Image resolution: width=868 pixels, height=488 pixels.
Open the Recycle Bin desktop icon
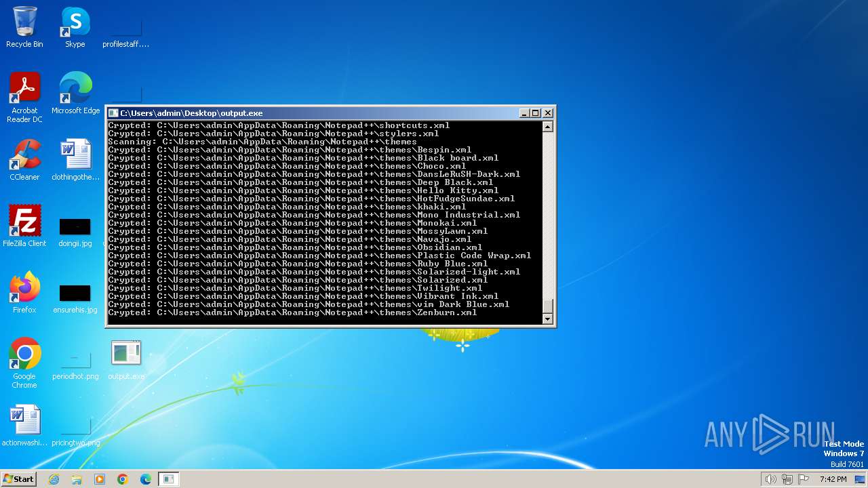[24, 27]
